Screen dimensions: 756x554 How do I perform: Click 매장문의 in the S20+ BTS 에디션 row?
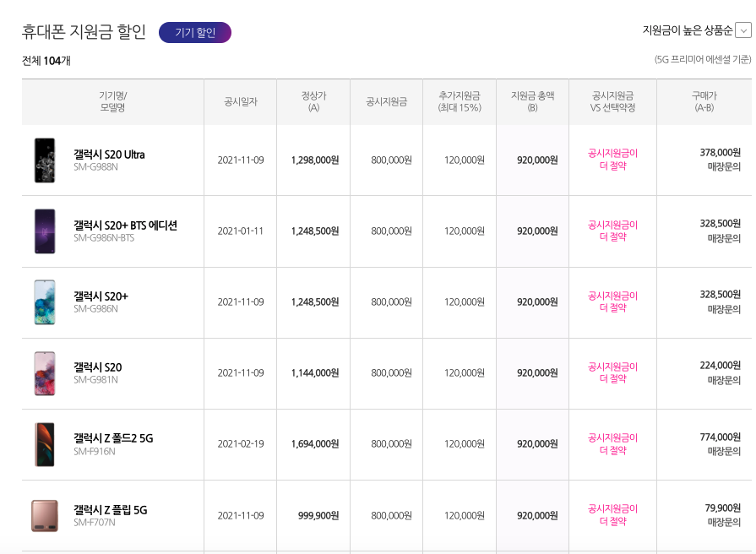pos(724,238)
